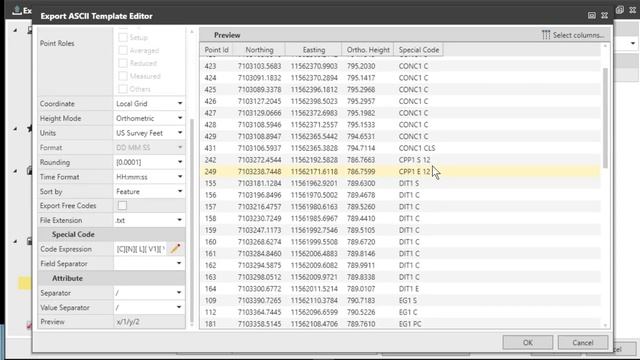
Task: Click the background window close icon
Action: click(x=633, y=10)
